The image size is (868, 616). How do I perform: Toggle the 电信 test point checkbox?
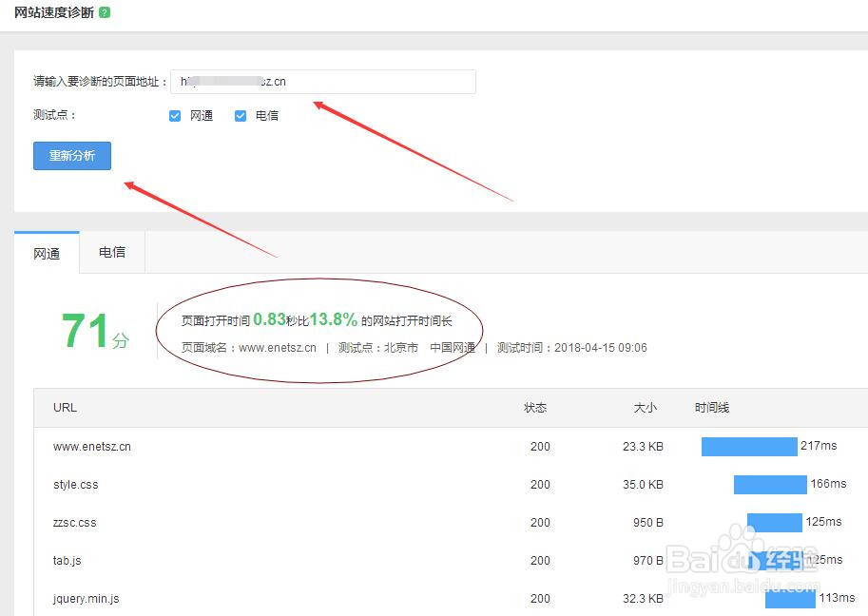click(241, 116)
